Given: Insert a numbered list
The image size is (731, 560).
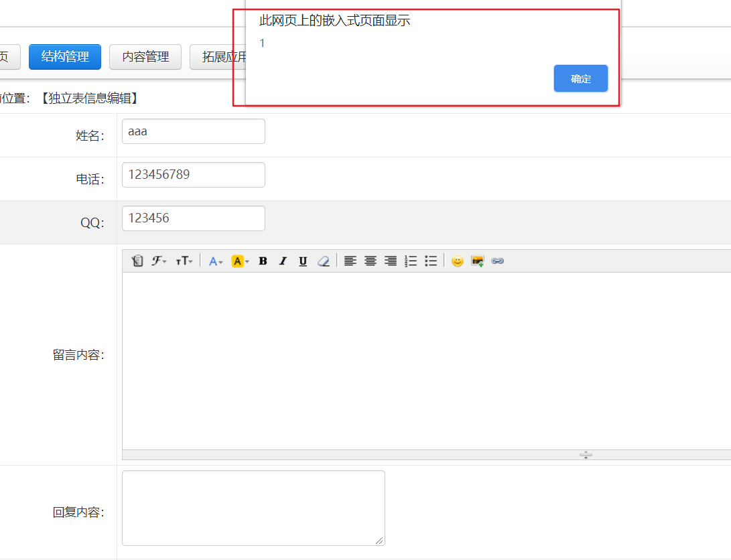Looking at the screenshot, I should tap(411, 261).
